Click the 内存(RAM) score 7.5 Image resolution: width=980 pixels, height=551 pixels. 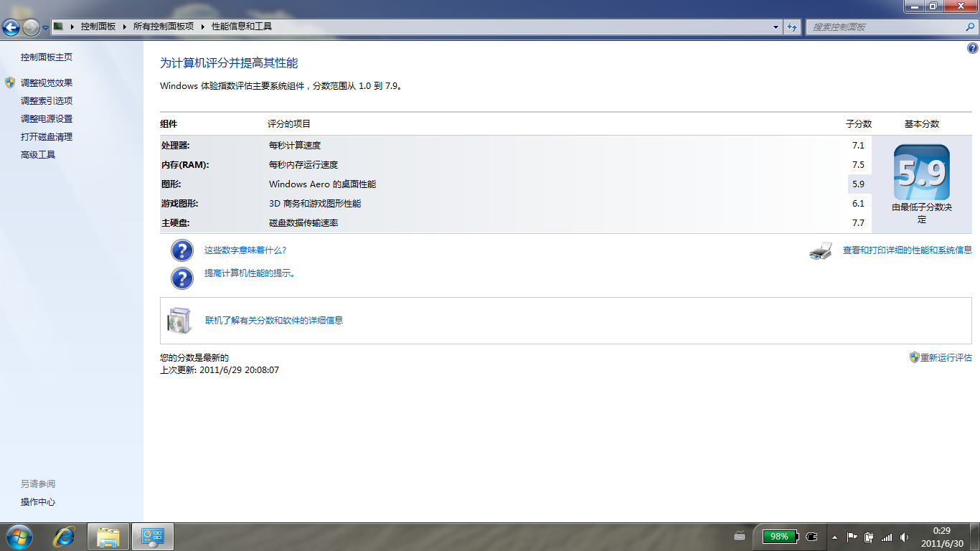click(x=858, y=165)
